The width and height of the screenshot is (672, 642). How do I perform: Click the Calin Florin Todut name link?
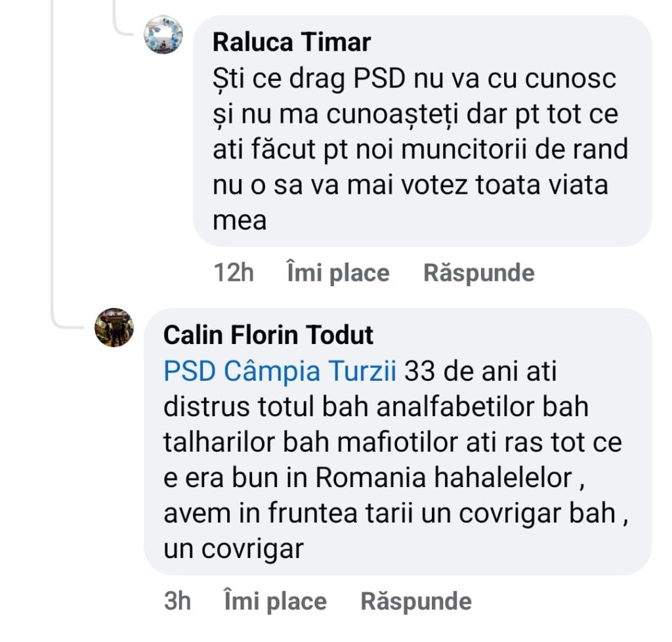tap(268, 335)
